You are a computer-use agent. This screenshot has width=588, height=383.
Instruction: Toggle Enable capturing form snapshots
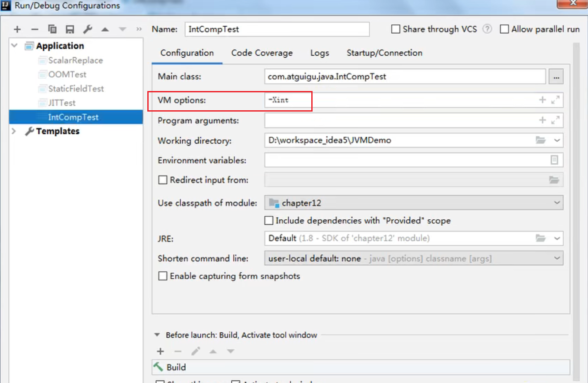click(x=163, y=276)
